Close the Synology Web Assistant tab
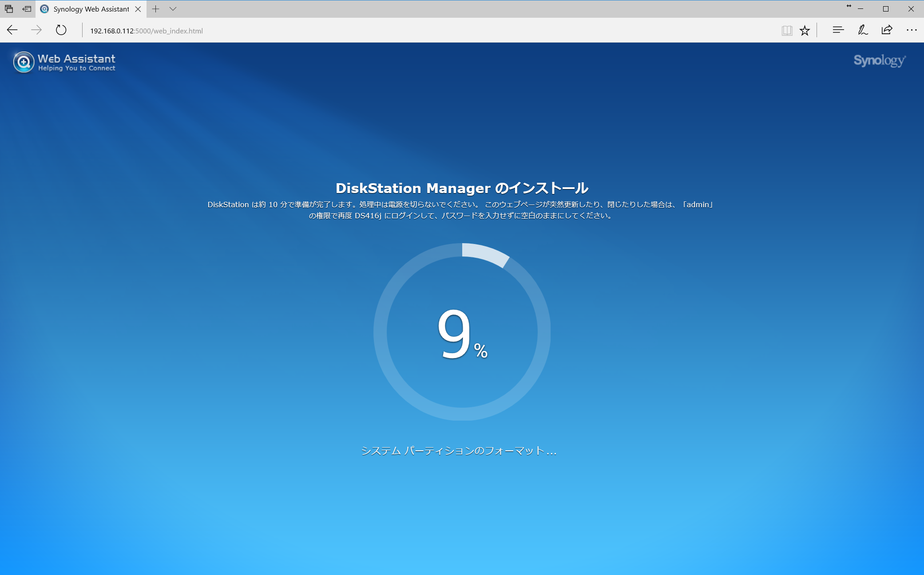This screenshot has height=575, width=924. 138,9
